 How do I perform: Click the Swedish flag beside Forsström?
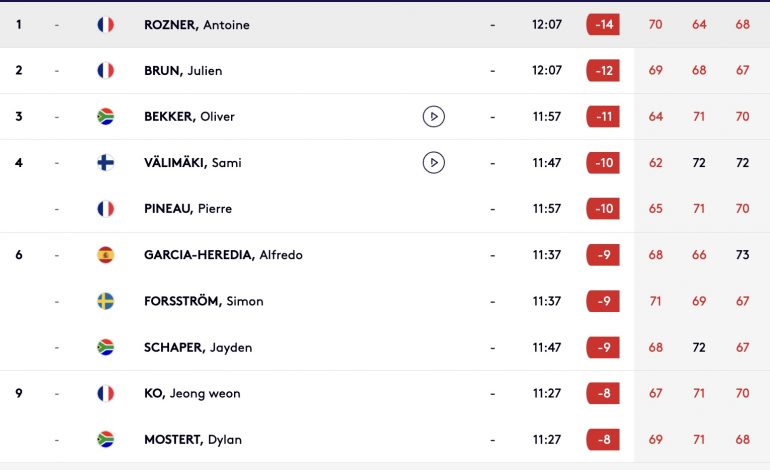(x=106, y=301)
